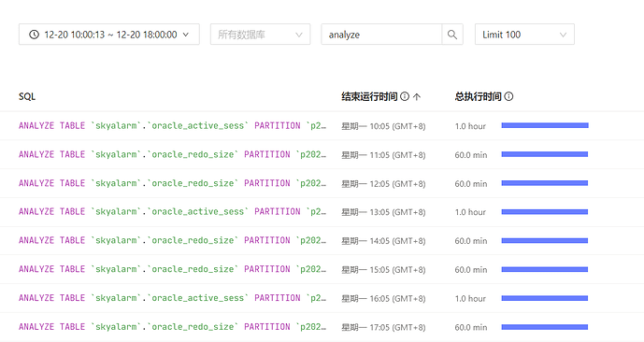644x342 pixels.
Task: Click the duration bar in 10:05 row
Action: coord(545,125)
